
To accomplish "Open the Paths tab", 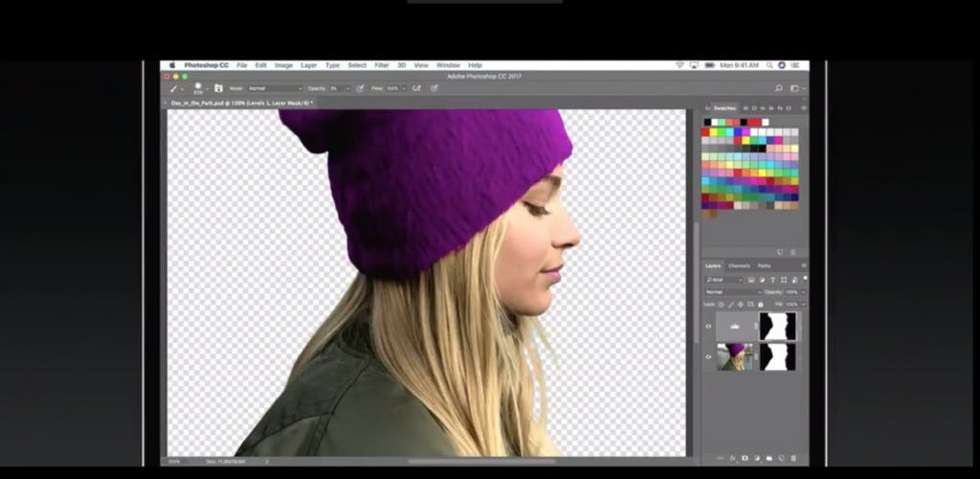I will coord(764,265).
